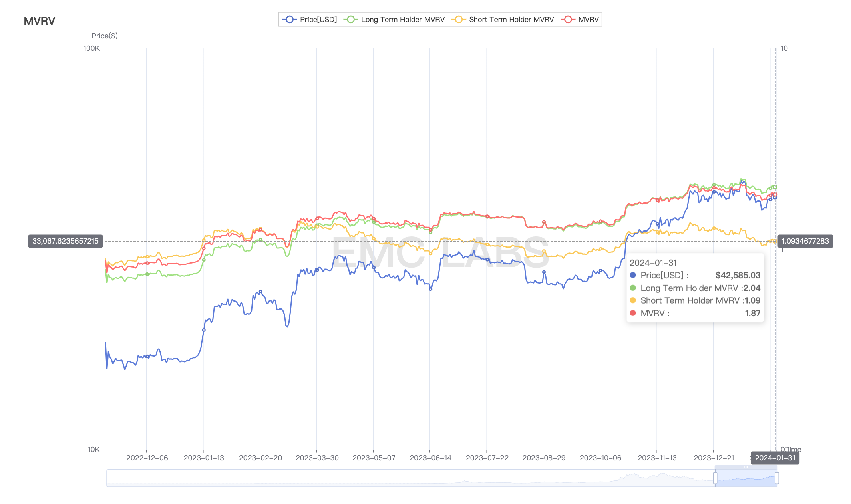
Task: Click the 2022-12-06 x-axis date label
Action: [x=147, y=458]
